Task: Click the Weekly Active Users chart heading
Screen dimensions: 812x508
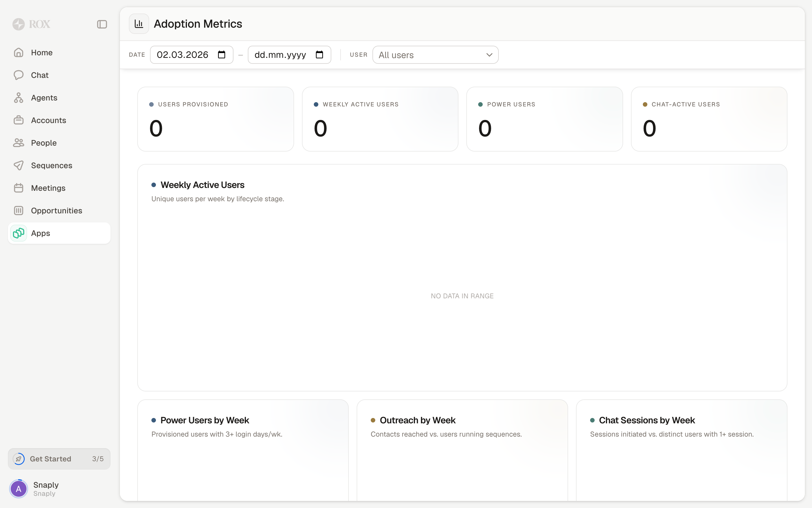Action: [202, 185]
